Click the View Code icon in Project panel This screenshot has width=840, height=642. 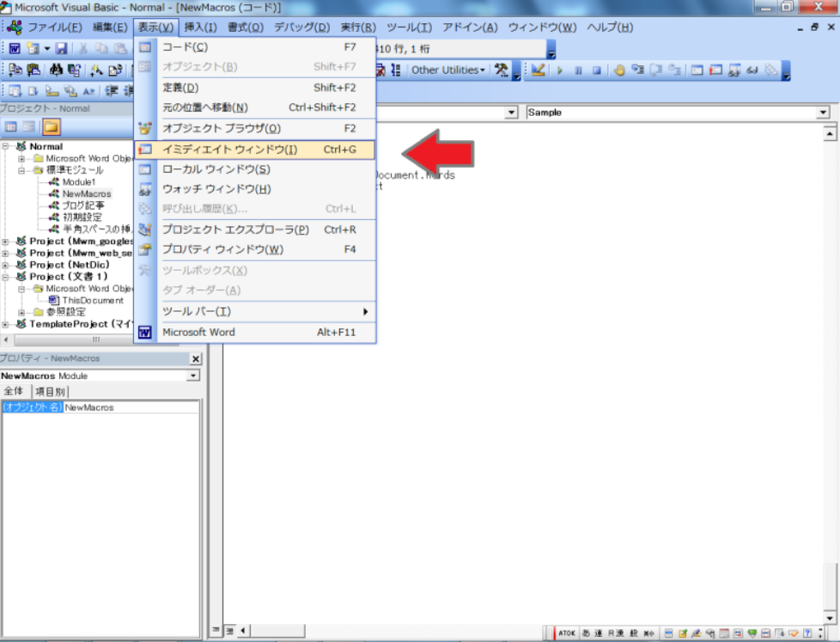pos(11,127)
